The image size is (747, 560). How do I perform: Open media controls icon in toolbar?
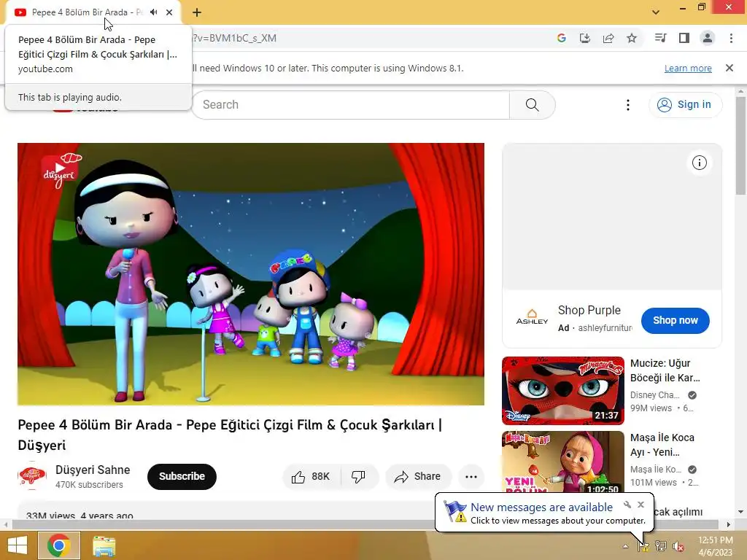tap(660, 38)
